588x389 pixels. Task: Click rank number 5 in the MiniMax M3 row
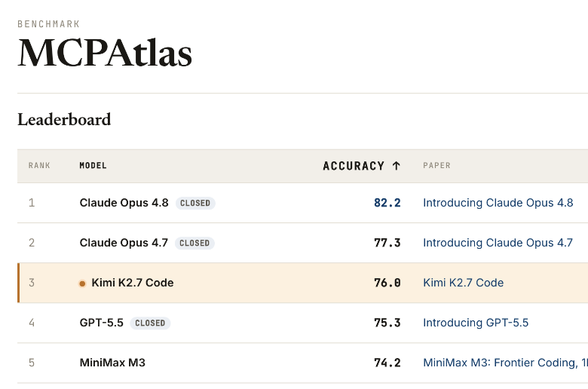coord(32,363)
